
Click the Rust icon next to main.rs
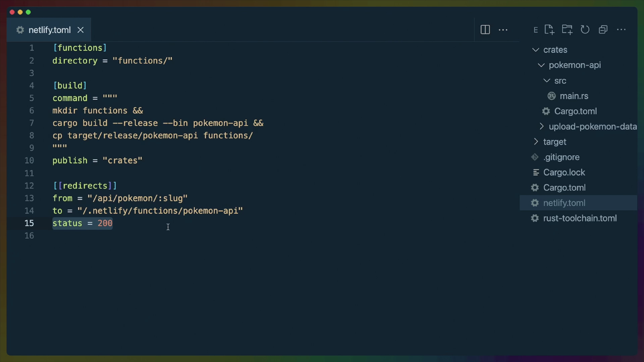coord(551,96)
